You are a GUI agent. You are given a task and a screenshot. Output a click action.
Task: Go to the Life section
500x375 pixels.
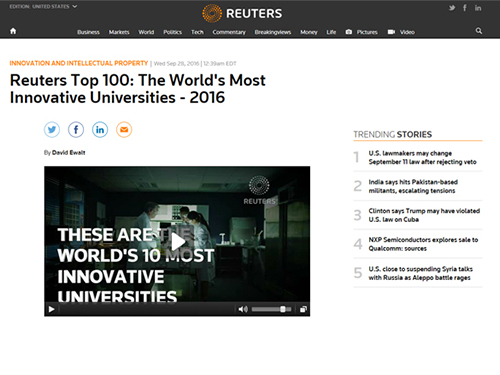(x=331, y=32)
